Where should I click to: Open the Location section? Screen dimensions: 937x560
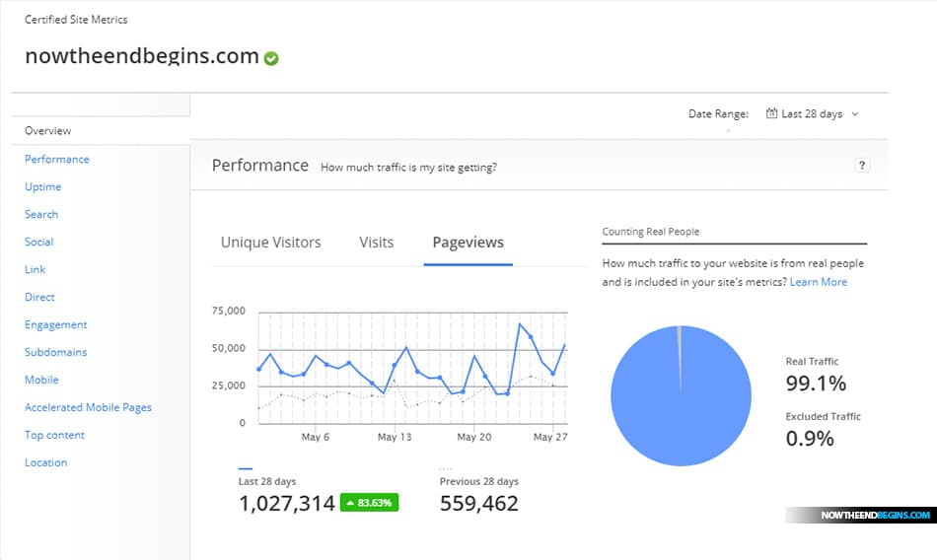click(45, 462)
